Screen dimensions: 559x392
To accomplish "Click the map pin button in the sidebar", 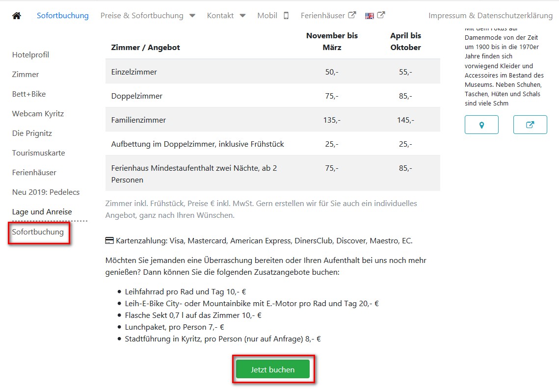I will (481, 125).
